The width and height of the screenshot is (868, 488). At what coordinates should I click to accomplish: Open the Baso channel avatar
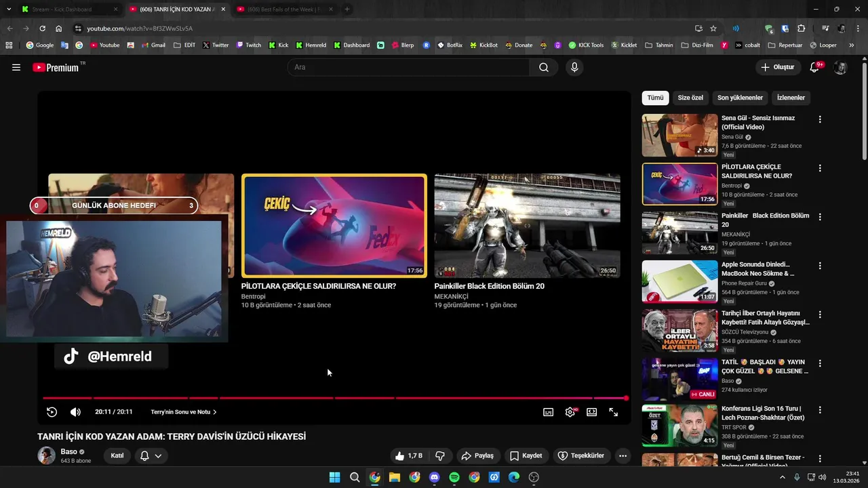pos(46,455)
